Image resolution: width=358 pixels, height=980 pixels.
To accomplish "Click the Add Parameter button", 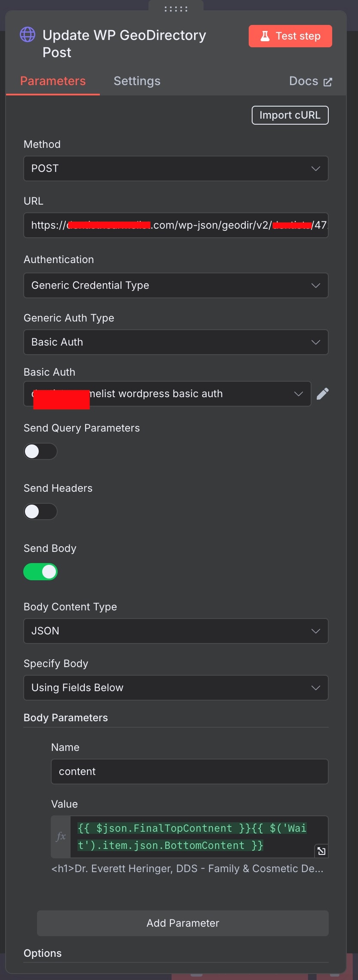I will [x=183, y=923].
